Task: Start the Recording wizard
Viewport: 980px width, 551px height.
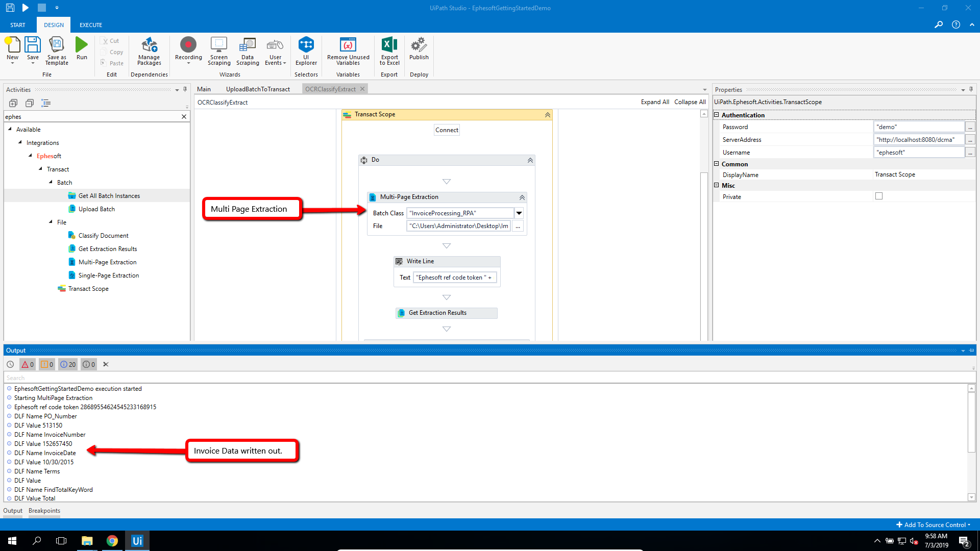Action: (x=188, y=49)
